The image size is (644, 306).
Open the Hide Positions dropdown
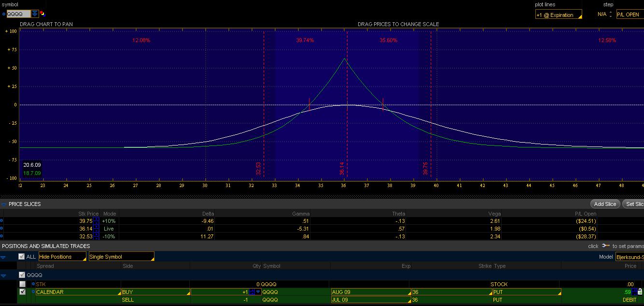[x=62, y=257]
